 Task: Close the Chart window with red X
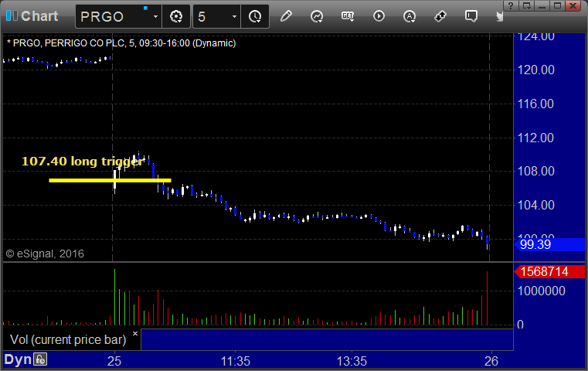(573, 5)
